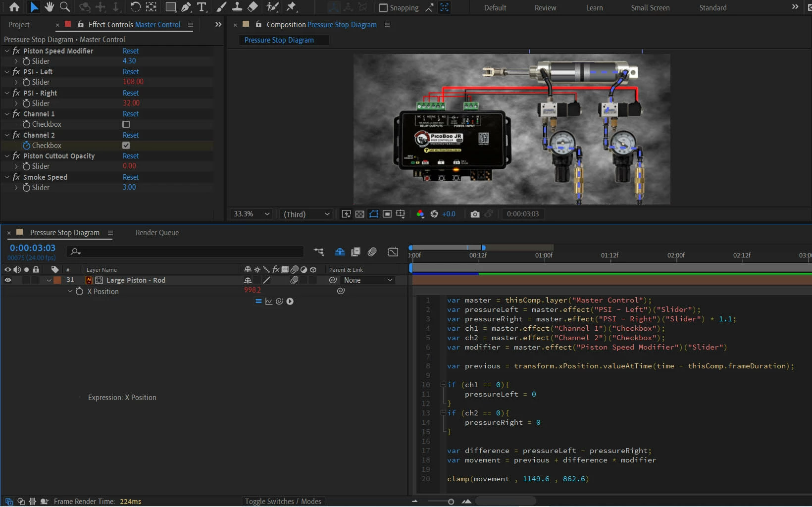Select the Pen tool

186,7
